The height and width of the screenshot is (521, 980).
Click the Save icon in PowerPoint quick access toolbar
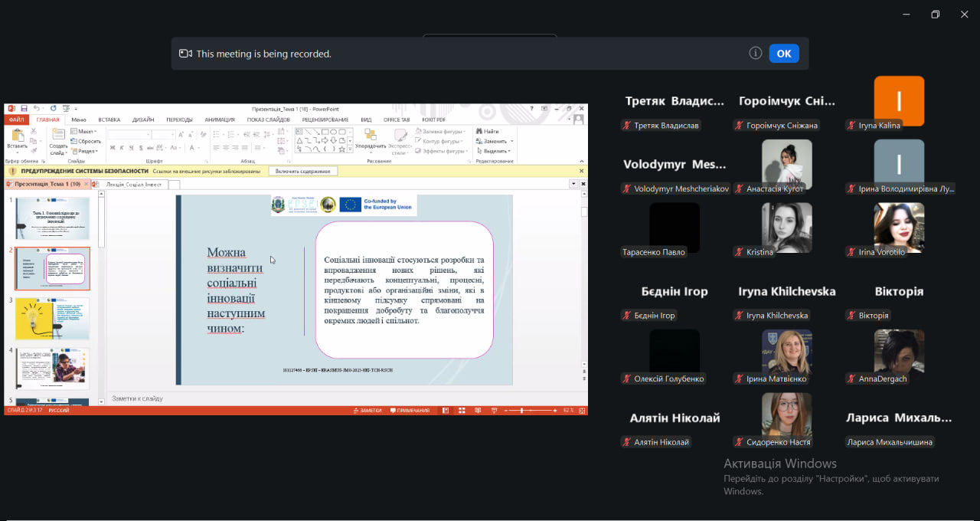(24, 109)
